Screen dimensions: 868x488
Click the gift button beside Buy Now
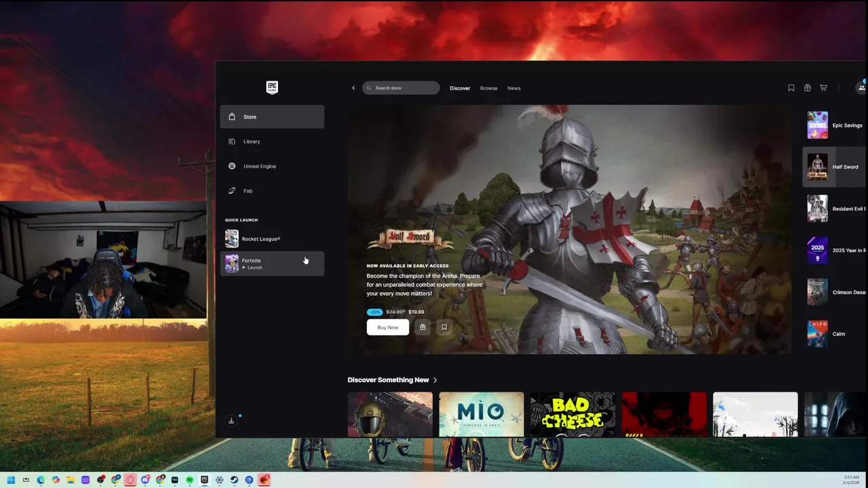[x=422, y=327]
